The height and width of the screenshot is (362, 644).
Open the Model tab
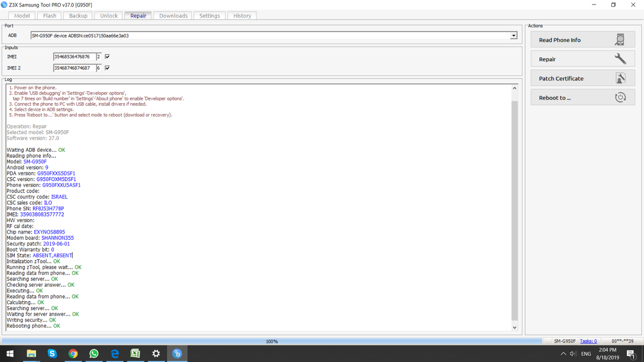[x=22, y=16]
